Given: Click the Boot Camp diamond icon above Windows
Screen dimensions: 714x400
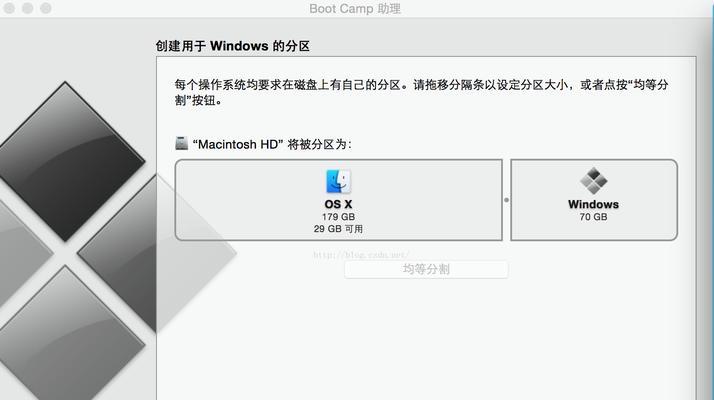Looking at the screenshot, I should point(593,180).
